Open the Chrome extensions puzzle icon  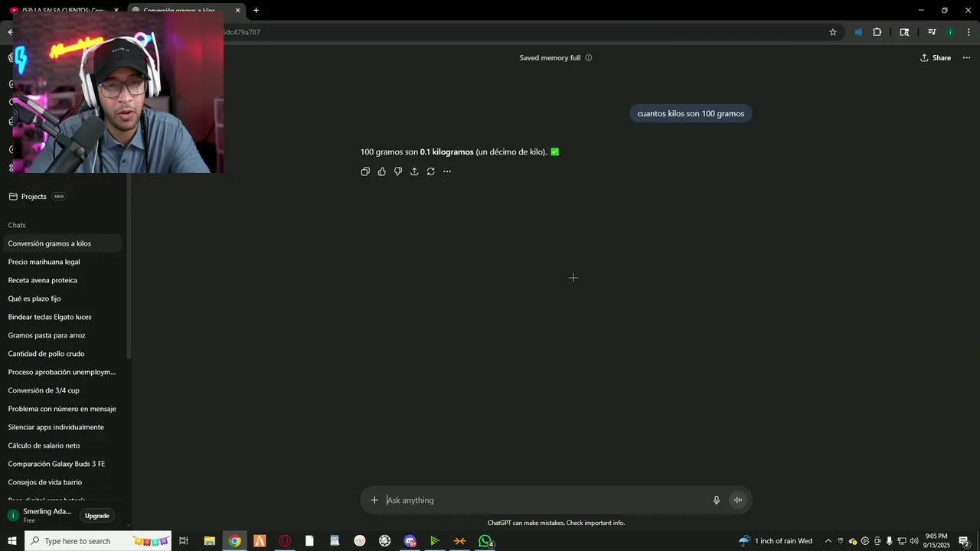coord(877,32)
